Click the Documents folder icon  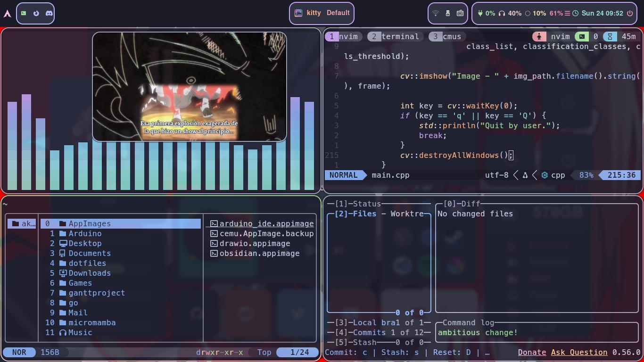click(63, 253)
